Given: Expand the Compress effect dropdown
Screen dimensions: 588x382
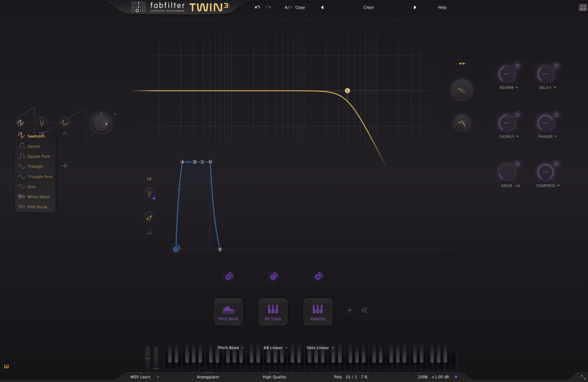Looking at the screenshot, I should point(558,186).
